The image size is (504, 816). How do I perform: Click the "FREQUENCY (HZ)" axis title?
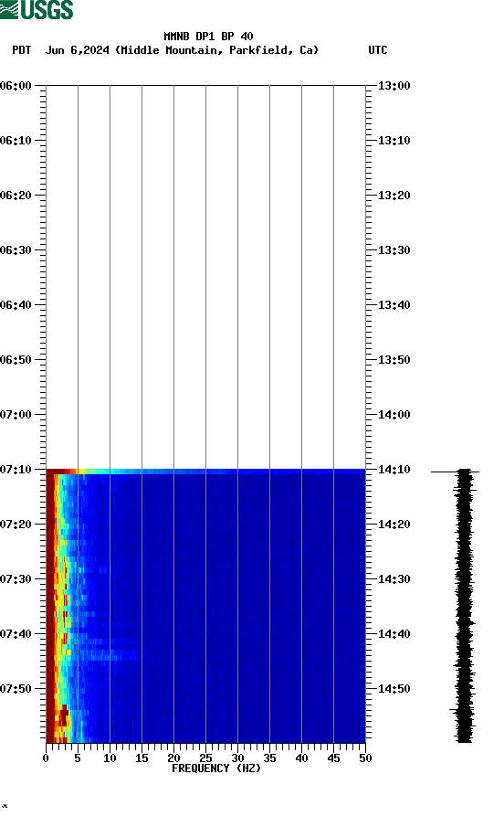tap(216, 768)
